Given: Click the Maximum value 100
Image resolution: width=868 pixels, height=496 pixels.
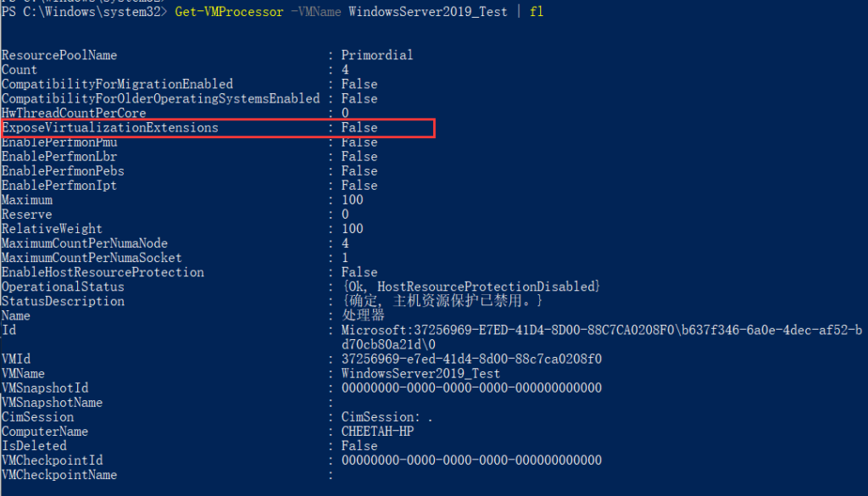Looking at the screenshot, I should click(352, 200).
